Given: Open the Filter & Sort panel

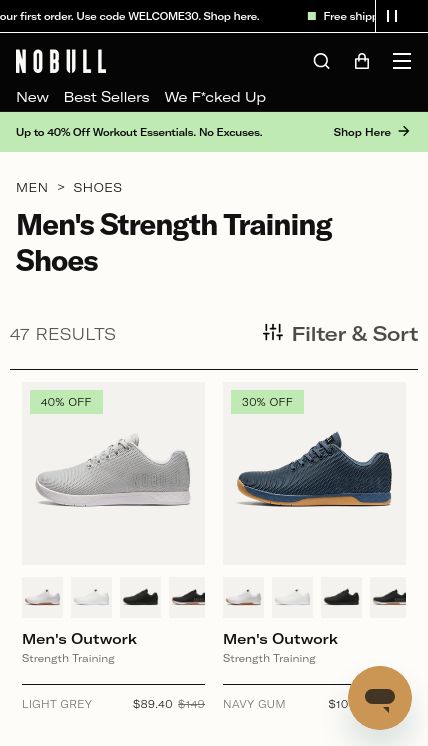Looking at the screenshot, I should pyautogui.click(x=340, y=334).
